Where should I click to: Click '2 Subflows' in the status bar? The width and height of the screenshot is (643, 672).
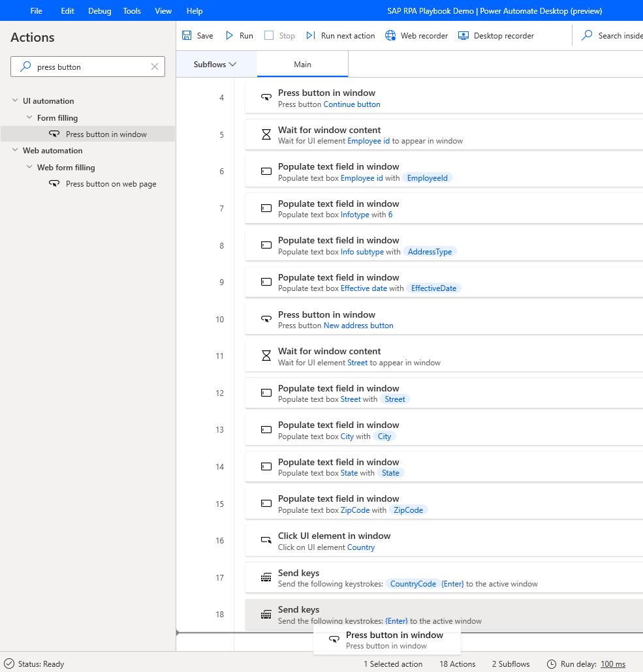tap(511, 664)
